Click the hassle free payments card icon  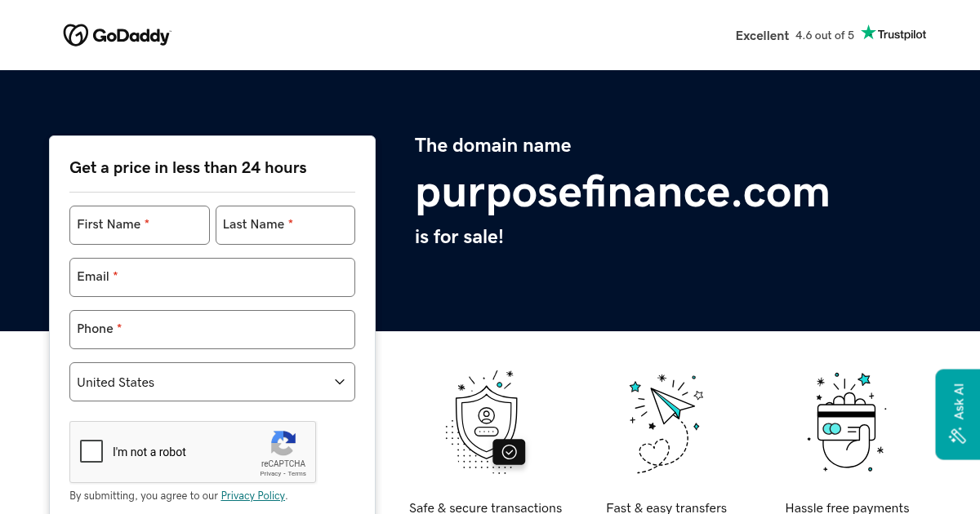click(846, 421)
